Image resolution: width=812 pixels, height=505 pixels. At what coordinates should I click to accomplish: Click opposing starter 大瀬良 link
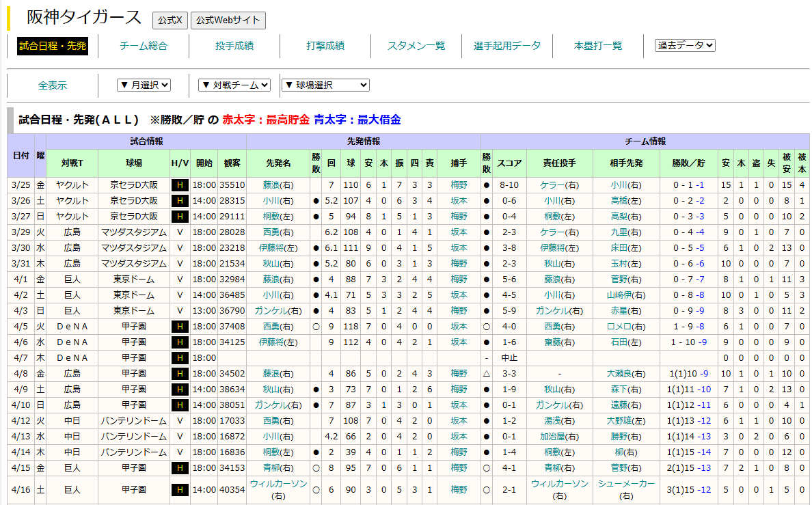click(x=621, y=374)
